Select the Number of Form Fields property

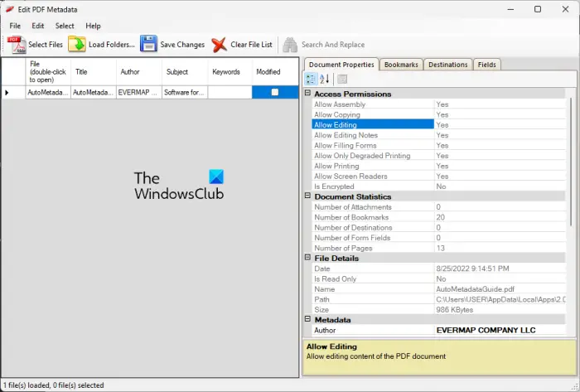(x=438, y=238)
